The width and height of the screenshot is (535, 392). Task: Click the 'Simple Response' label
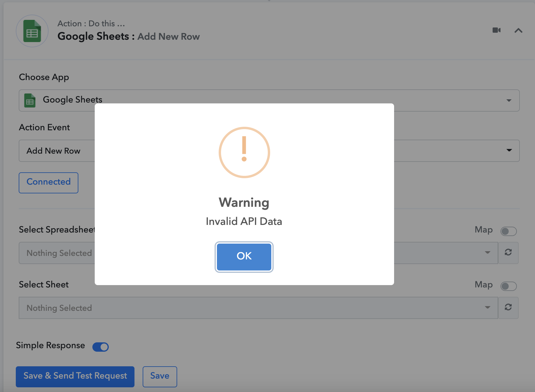51,345
